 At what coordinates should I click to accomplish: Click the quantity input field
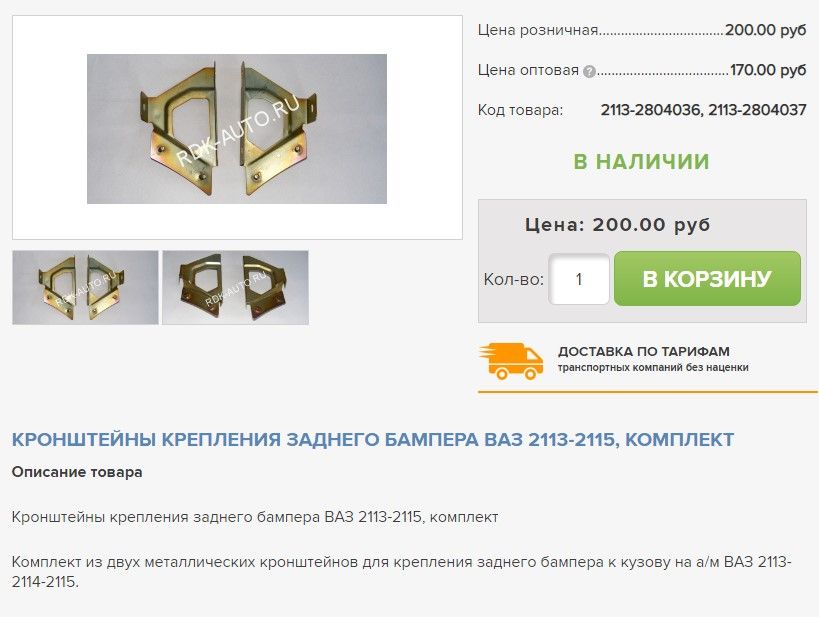579,279
